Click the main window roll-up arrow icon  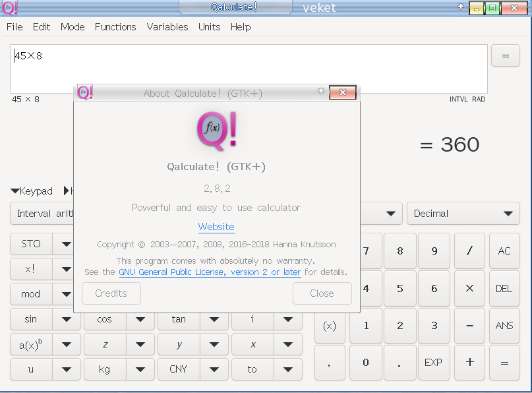click(x=461, y=7)
